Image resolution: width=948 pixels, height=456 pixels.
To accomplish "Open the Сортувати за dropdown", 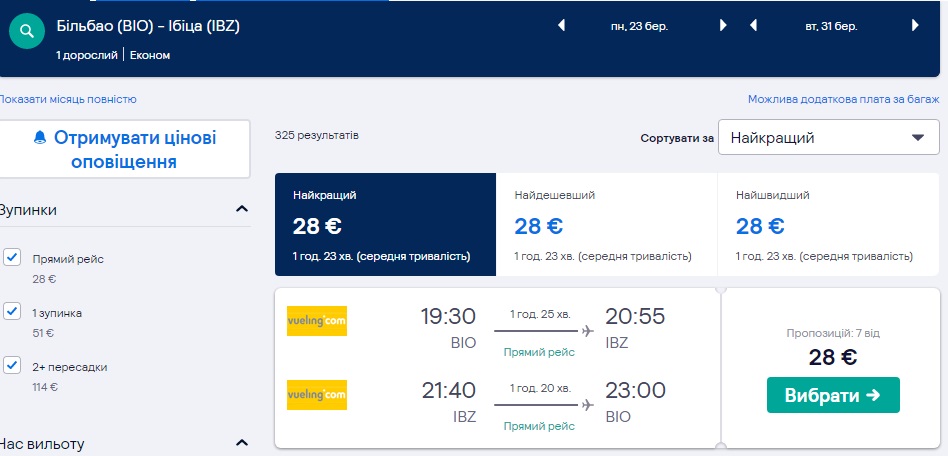I will pyautogui.click(x=828, y=138).
